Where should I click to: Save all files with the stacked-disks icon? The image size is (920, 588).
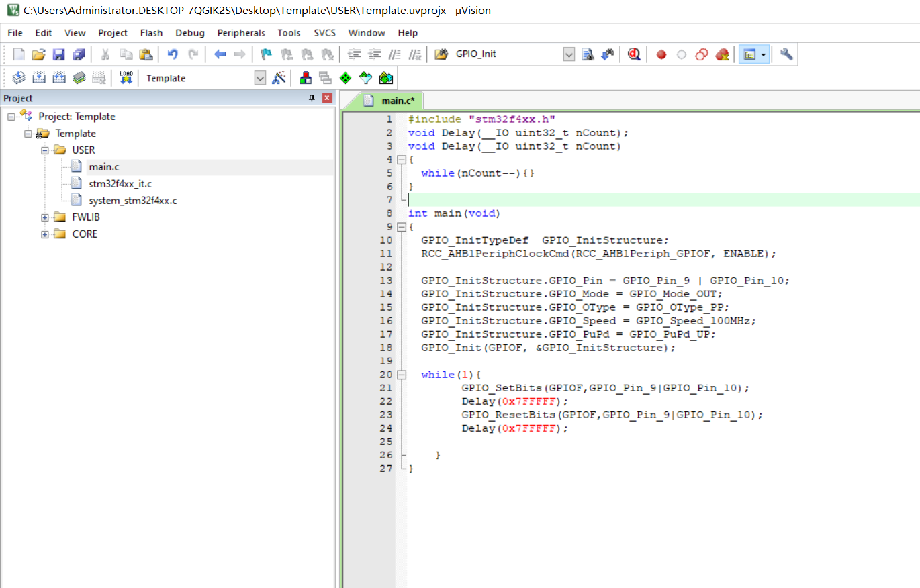point(79,54)
